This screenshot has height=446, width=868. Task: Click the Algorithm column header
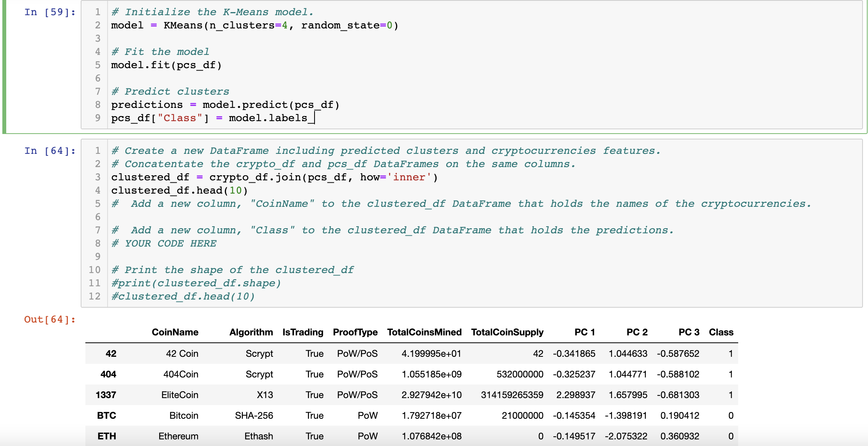tap(251, 332)
